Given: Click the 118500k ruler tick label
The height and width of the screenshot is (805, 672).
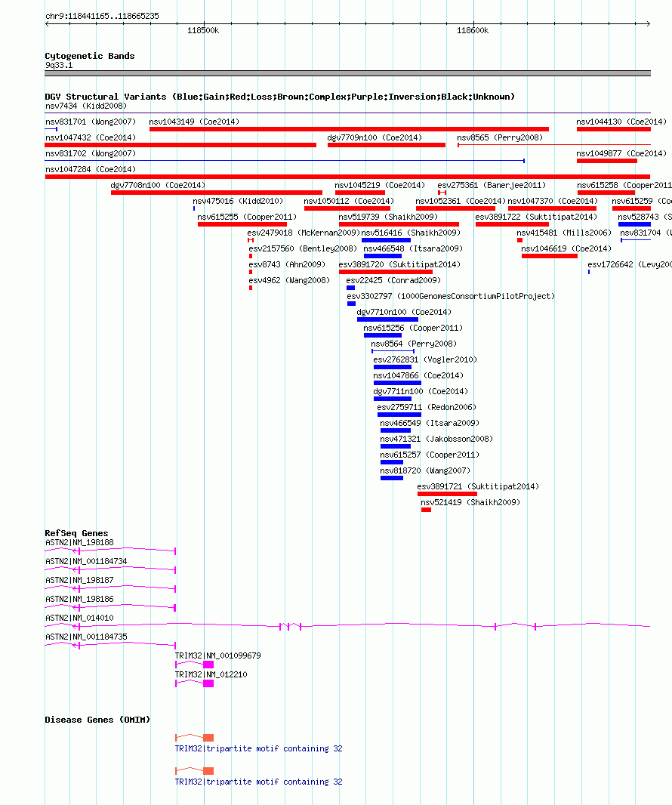Looking at the screenshot, I should tap(203, 31).
